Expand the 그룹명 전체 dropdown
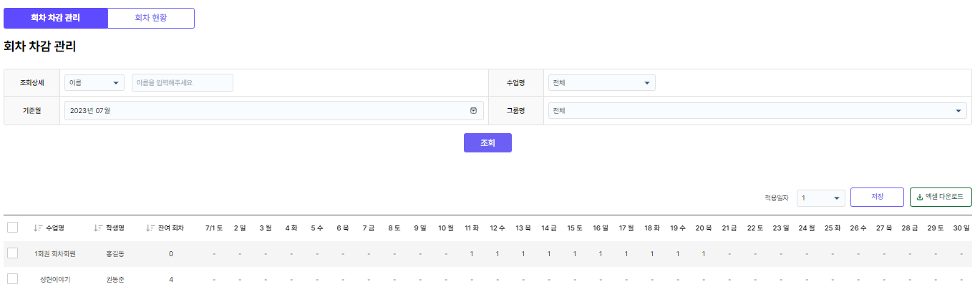Screen dimensions: 980x302 coord(757,111)
